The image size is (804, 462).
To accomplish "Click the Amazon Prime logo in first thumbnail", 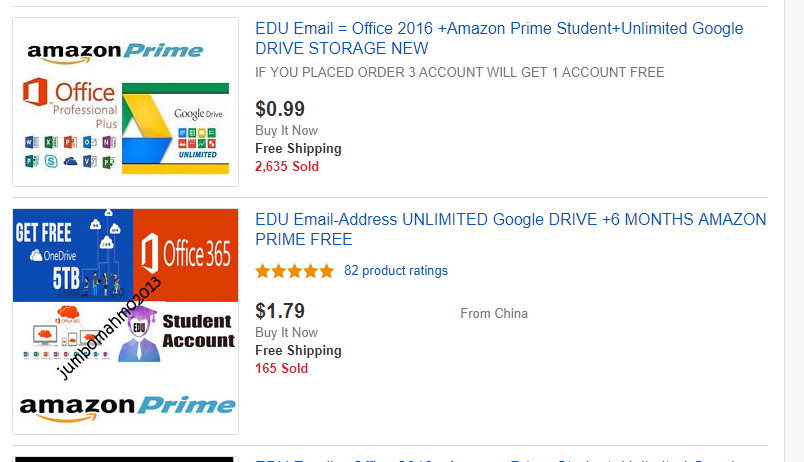I will (x=115, y=51).
